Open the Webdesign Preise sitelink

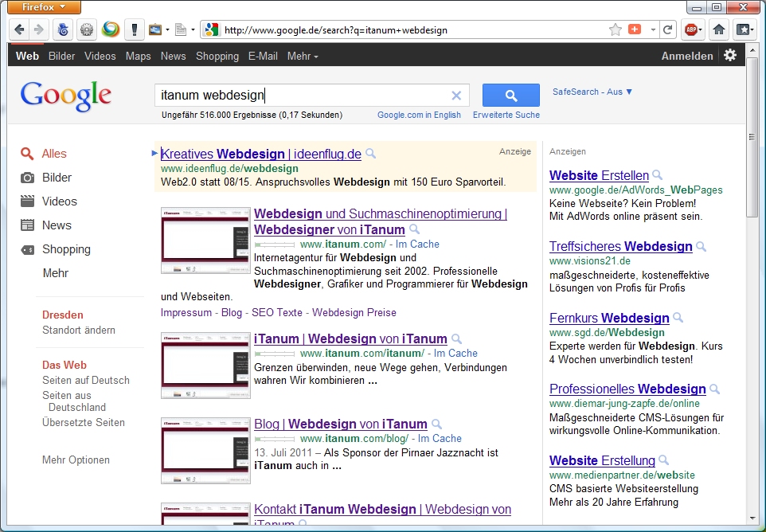[x=354, y=312]
